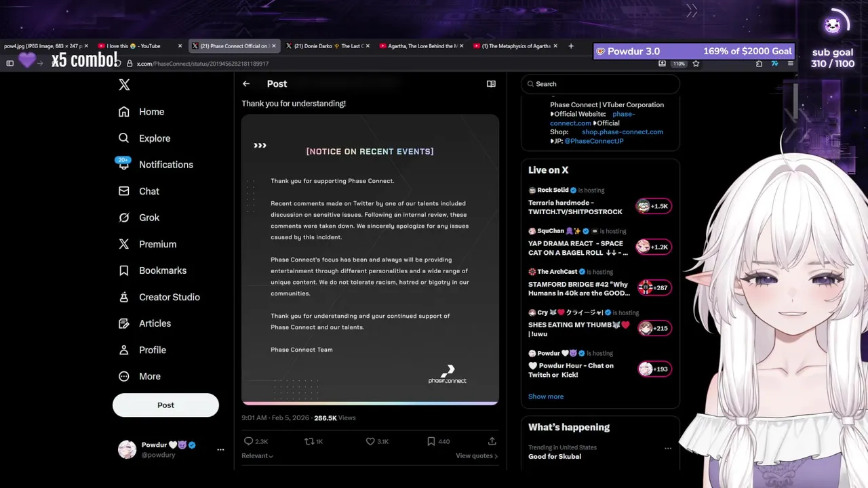Open View quotes link

pyautogui.click(x=477, y=456)
